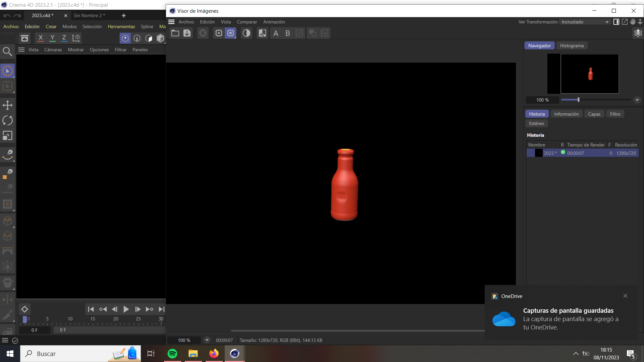The width and height of the screenshot is (644, 362).
Task: Click the AB compare split icon
Action: [x=262, y=33]
